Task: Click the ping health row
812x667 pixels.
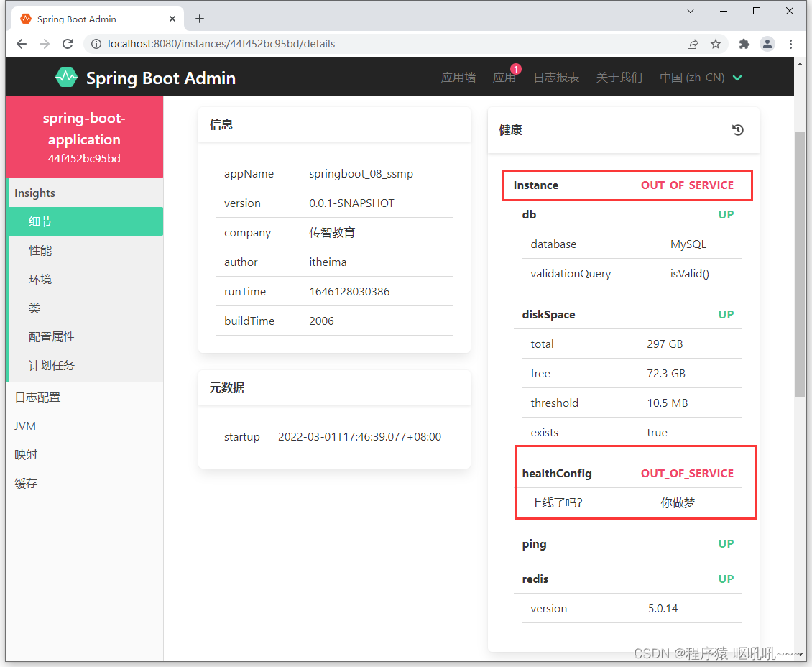Action: point(627,544)
